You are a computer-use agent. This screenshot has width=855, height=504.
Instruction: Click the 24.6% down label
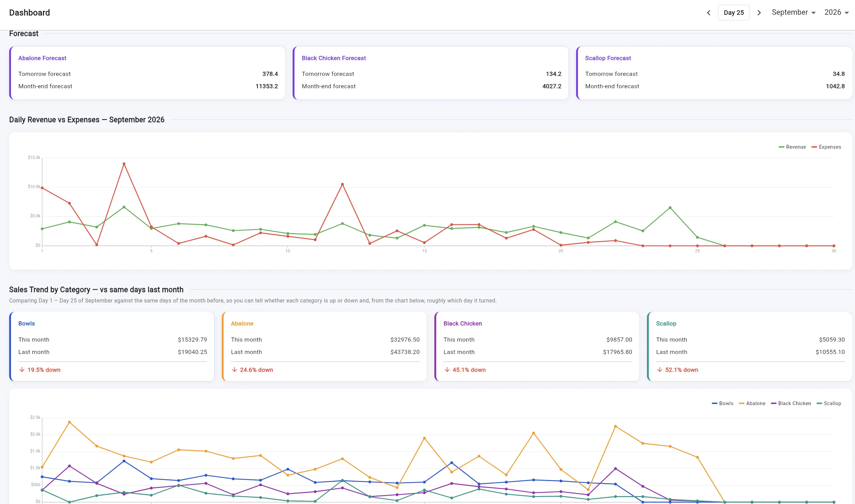click(x=256, y=370)
